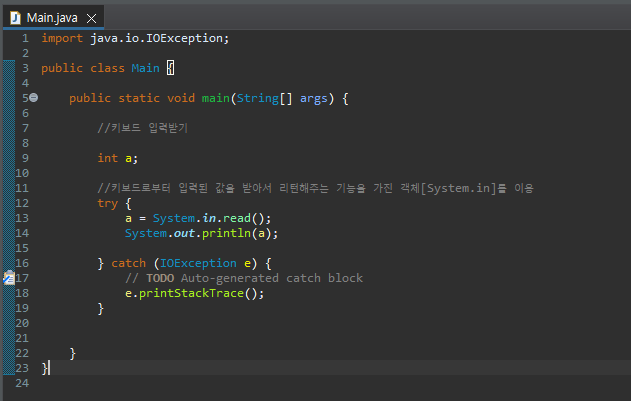The height and width of the screenshot is (401, 631).
Task: Click 'printStackTrace' on line 18
Action: (191, 293)
